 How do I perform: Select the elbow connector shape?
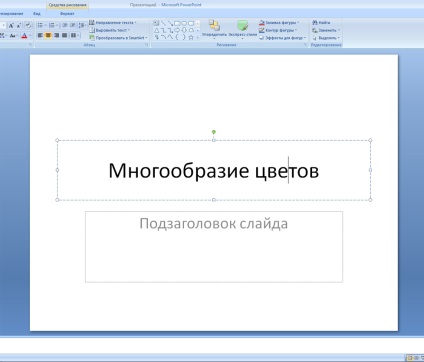coord(163,30)
